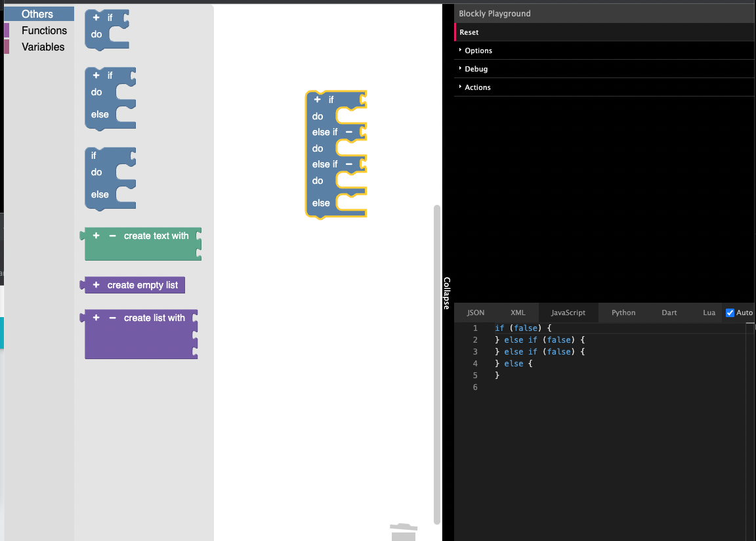The height and width of the screenshot is (541, 756).
Task: Click plus icon on workspace if block
Action: tap(317, 99)
